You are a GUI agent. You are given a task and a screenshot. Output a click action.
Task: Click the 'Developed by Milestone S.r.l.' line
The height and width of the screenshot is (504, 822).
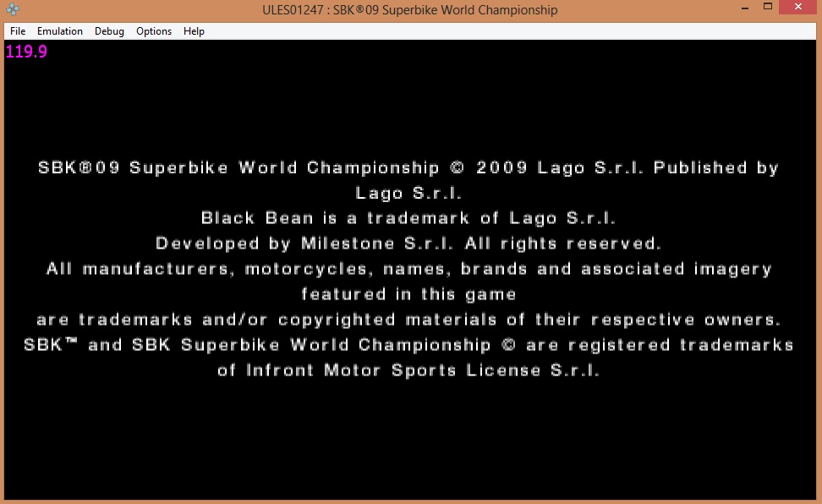pos(408,244)
